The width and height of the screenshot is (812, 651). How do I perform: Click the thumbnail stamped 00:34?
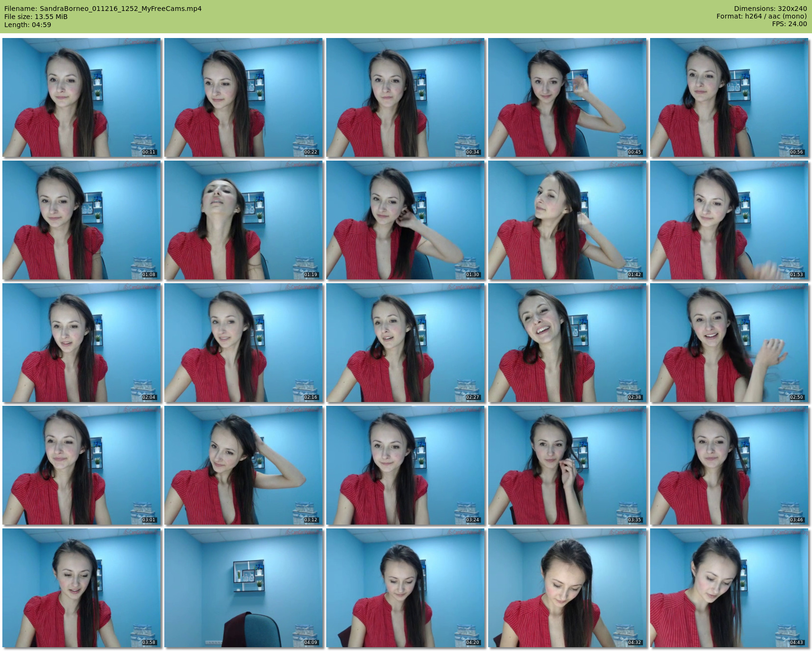coord(406,97)
